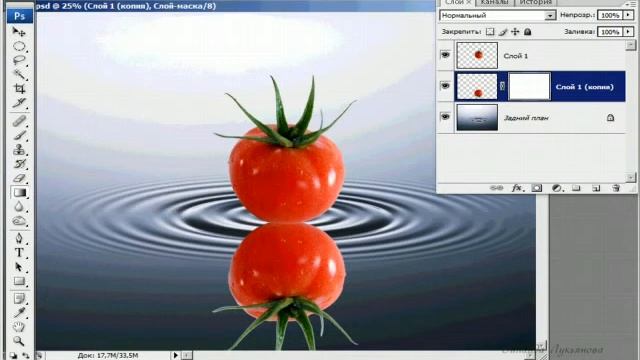This screenshot has height=360, width=640.
Task: Create new adjustment layer icon
Action: pos(557,188)
